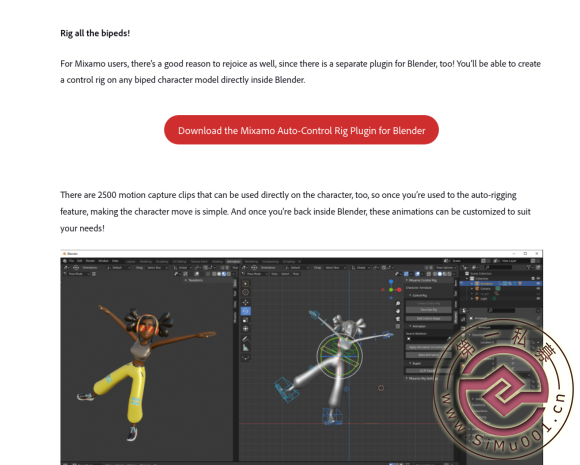This screenshot has width=580, height=465.
Task: Click the zoom magnifier navigation icon in rig viewport
Action: [x=398, y=303]
